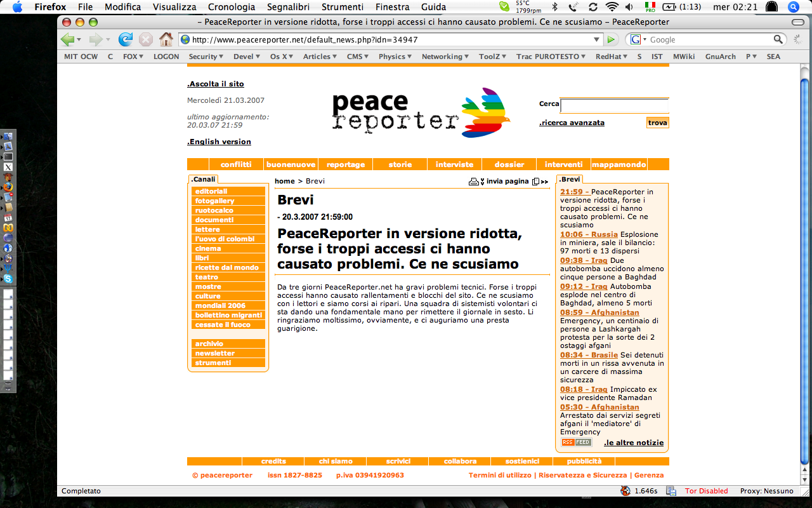
Task: Open the fotogallery channel link
Action: point(215,201)
